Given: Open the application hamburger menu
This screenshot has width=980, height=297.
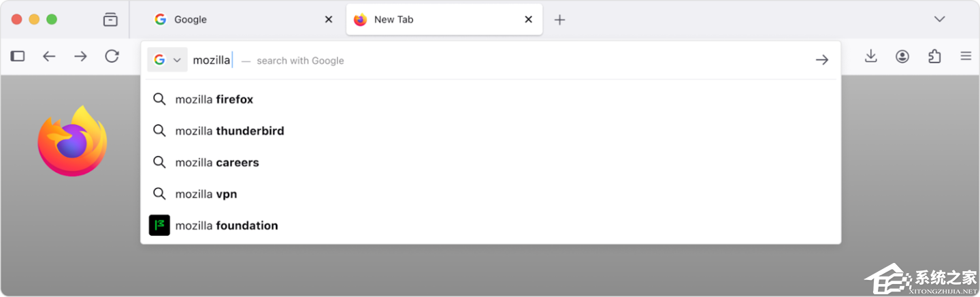Looking at the screenshot, I should pyautogui.click(x=966, y=57).
